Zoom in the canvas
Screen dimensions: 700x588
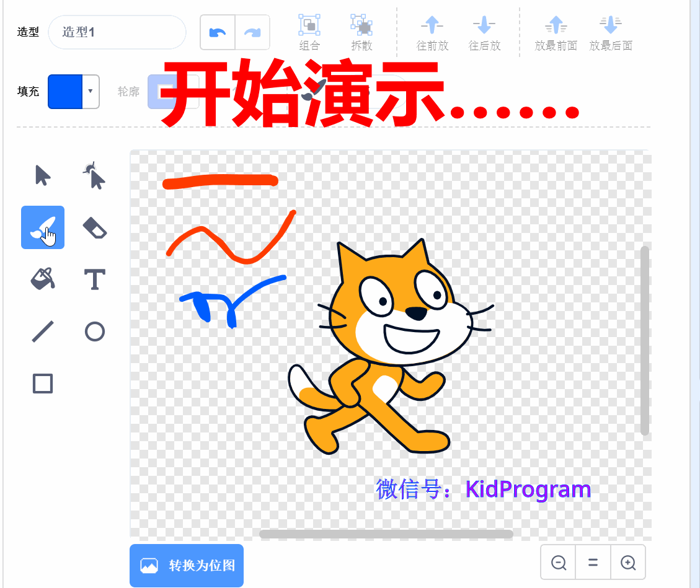point(628,562)
